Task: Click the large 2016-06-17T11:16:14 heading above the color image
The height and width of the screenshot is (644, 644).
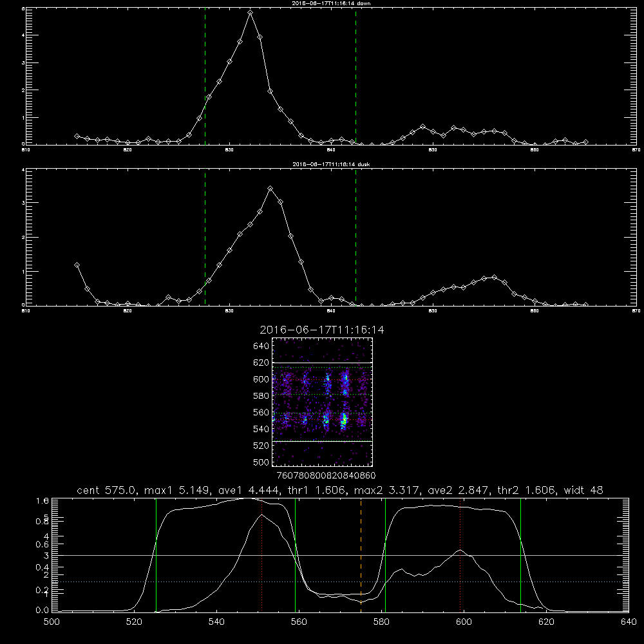Action: point(322,330)
